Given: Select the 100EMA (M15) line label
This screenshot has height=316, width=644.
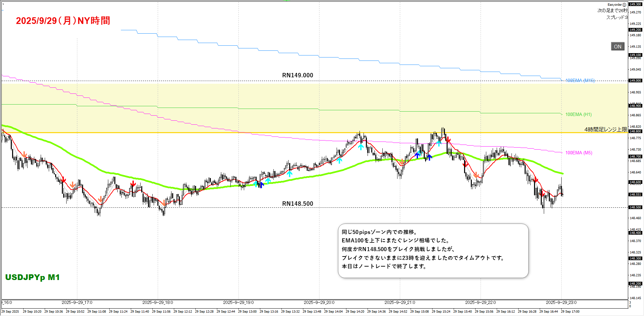Looking at the screenshot, I should [580, 81].
